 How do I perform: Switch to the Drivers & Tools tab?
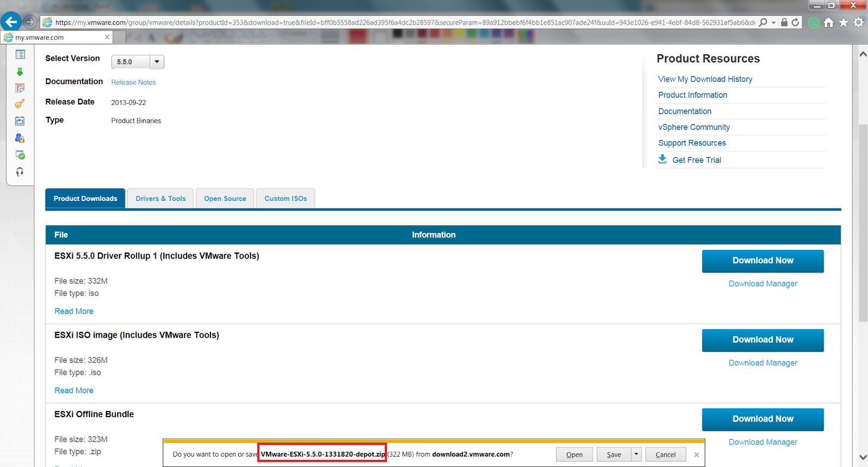(161, 199)
